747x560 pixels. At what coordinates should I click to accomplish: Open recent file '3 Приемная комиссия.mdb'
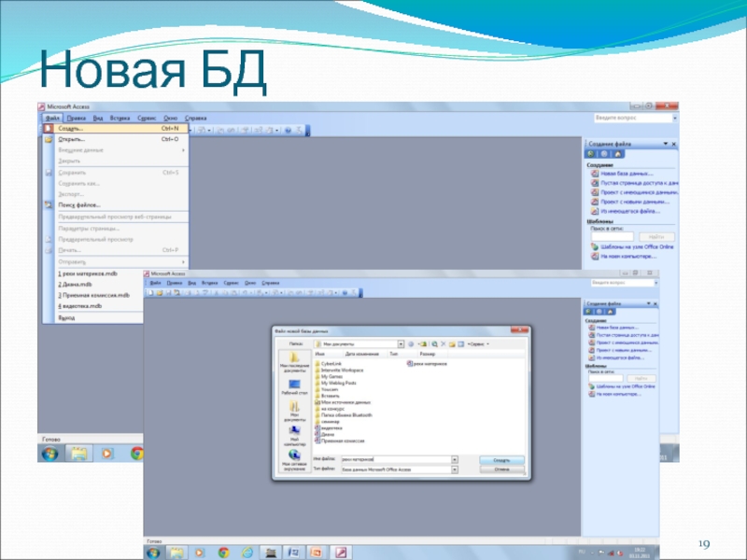[93, 295]
